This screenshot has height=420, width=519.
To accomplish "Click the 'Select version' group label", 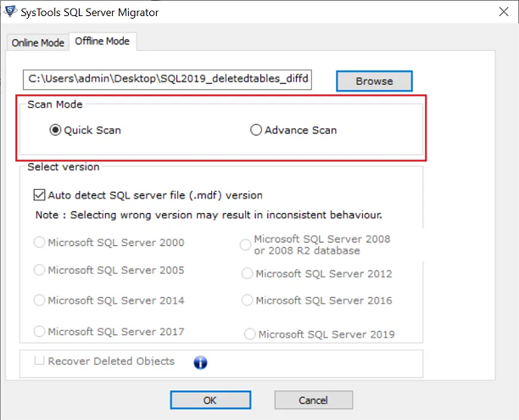I will tap(64, 167).
